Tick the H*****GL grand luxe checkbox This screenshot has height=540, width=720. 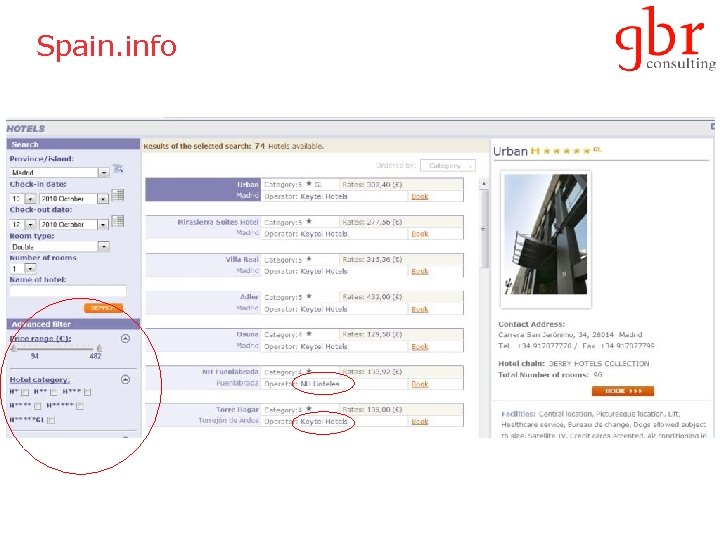click(x=51, y=420)
